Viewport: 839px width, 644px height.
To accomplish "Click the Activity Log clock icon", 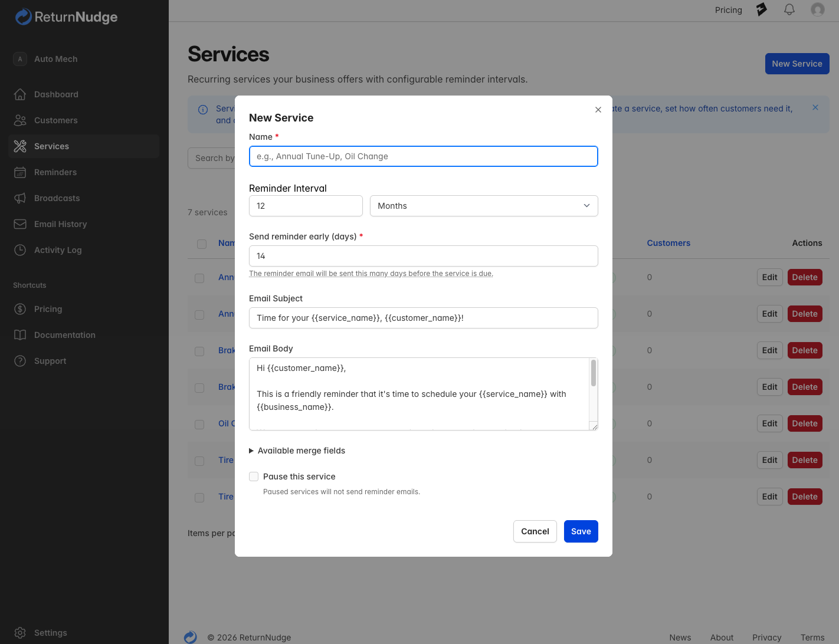I will pyautogui.click(x=20, y=250).
